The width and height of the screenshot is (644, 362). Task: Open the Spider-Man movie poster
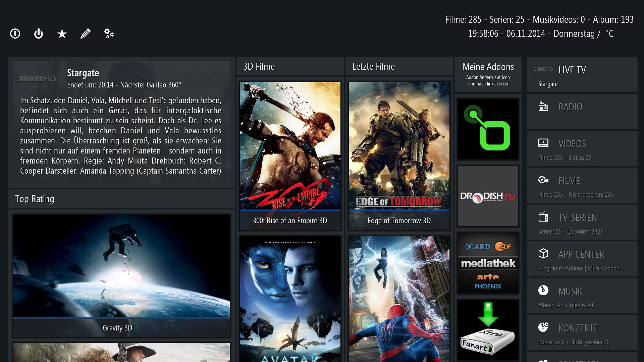tap(399, 299)
